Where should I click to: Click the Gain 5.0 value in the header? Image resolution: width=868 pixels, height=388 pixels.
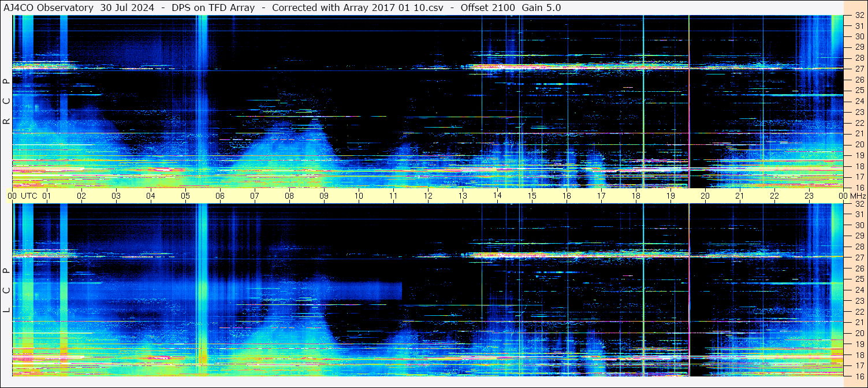(541, 8)
